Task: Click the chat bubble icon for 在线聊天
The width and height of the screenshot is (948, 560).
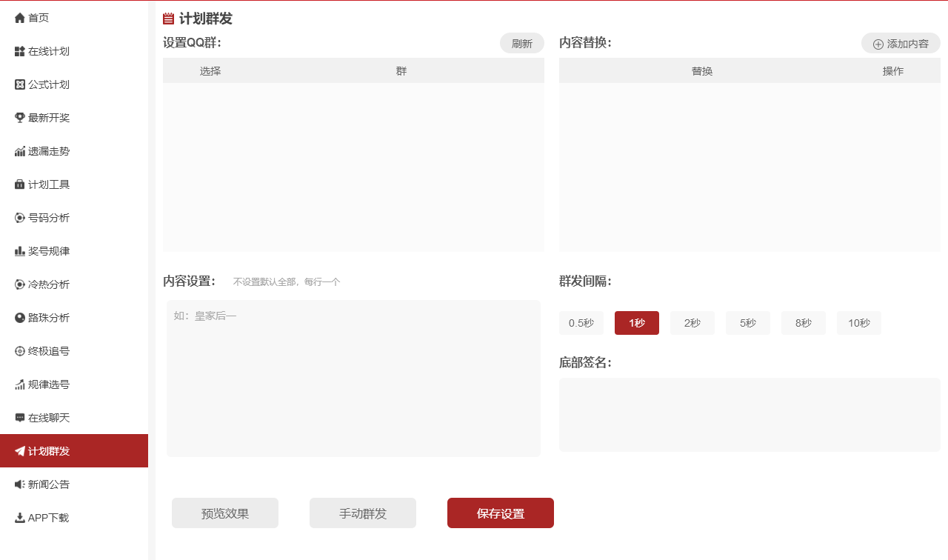Action: 20,418
